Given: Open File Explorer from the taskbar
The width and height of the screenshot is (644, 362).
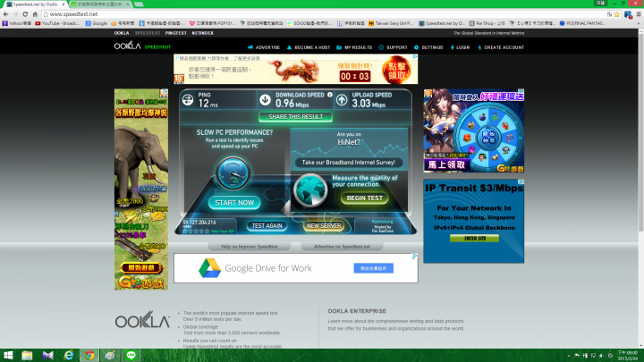Looking at the screenshot, I should click(x=27, y=356).
